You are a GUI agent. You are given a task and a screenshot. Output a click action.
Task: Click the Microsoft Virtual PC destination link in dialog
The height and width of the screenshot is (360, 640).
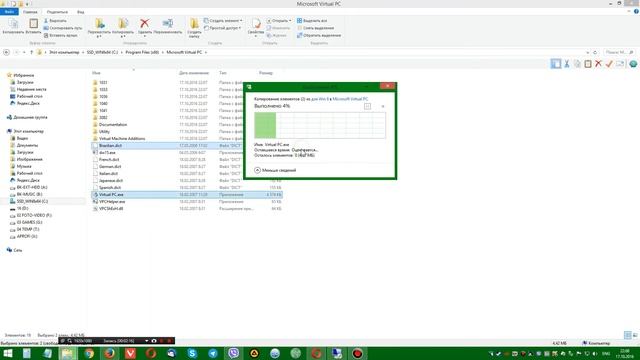click(x=350, y=99)
